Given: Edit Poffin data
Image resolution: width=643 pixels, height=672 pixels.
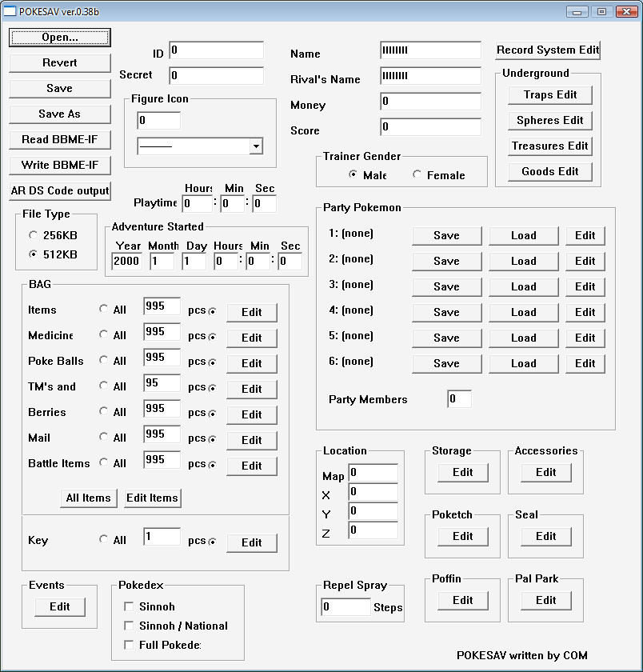Looking at the screenshot, I should [462, 600].
